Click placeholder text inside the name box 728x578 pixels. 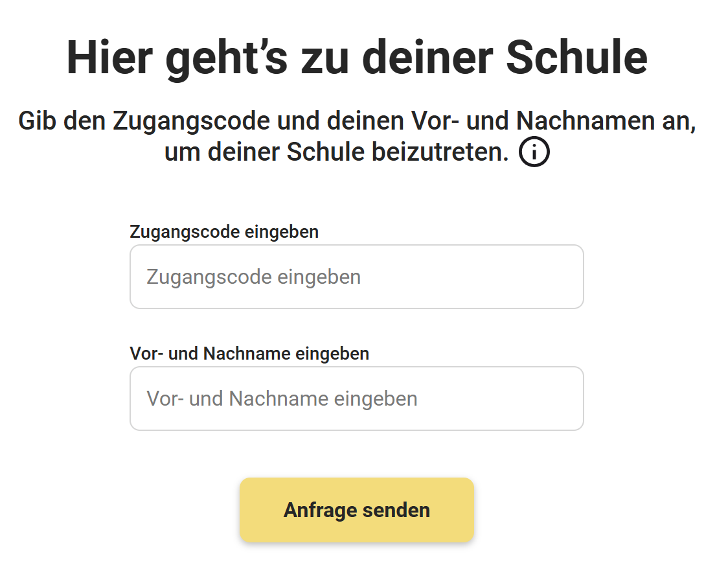[x=282, y=399]
